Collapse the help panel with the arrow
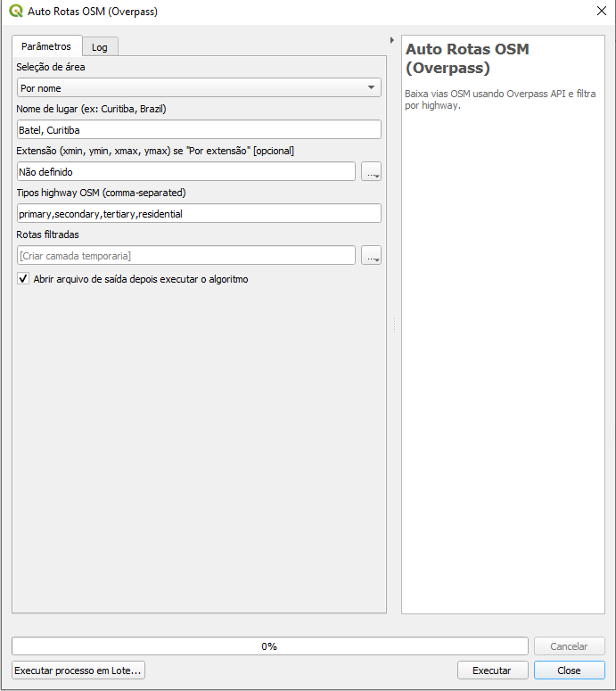The height and width of the screenshot is (691, 616). click(392, 40)
